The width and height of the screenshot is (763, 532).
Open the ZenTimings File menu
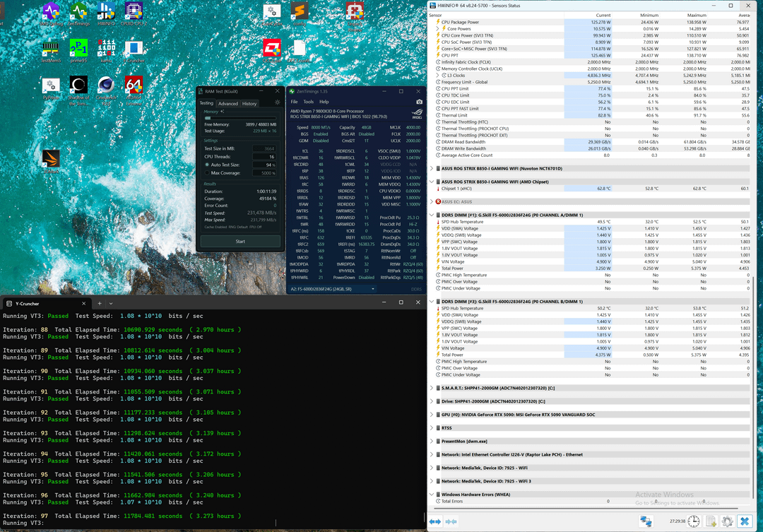[x=294, y=102]
